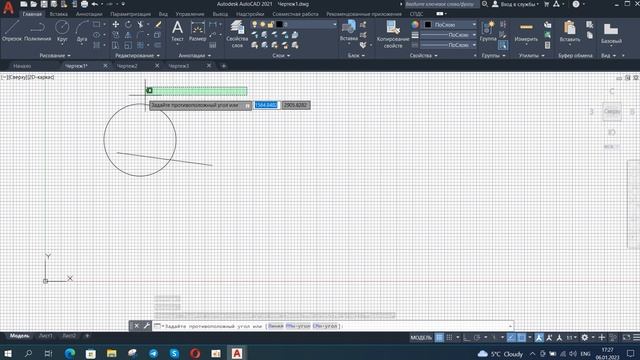The width and height of the screenshot is (640, 360).
Task: Click the МОДЕЛЬ status bar button
Action: point(421,338)
